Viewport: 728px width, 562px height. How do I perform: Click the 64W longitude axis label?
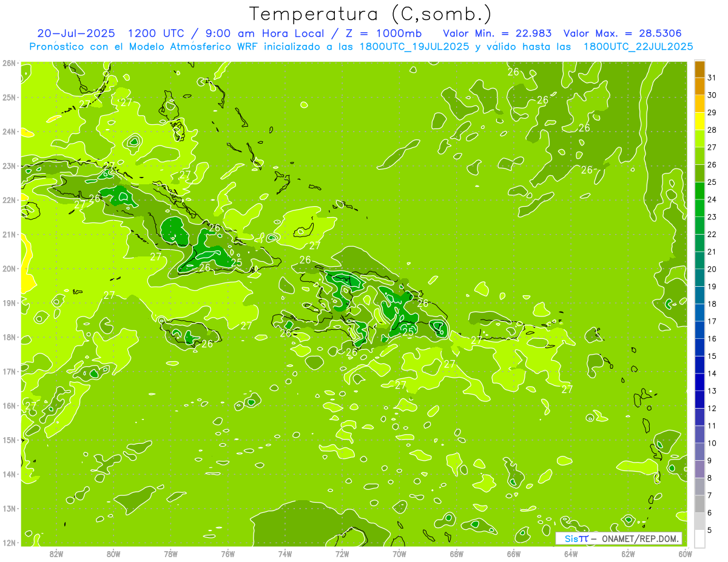click(x=571, y=554)
